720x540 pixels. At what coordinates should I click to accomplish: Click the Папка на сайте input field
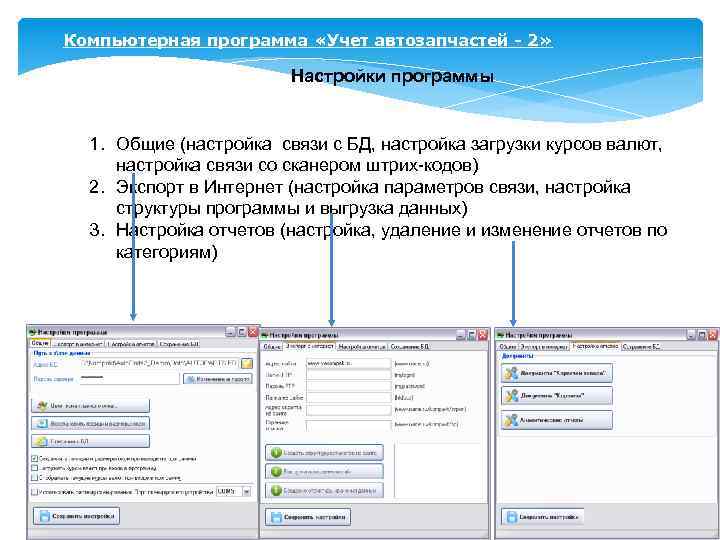tap(349, 398)
